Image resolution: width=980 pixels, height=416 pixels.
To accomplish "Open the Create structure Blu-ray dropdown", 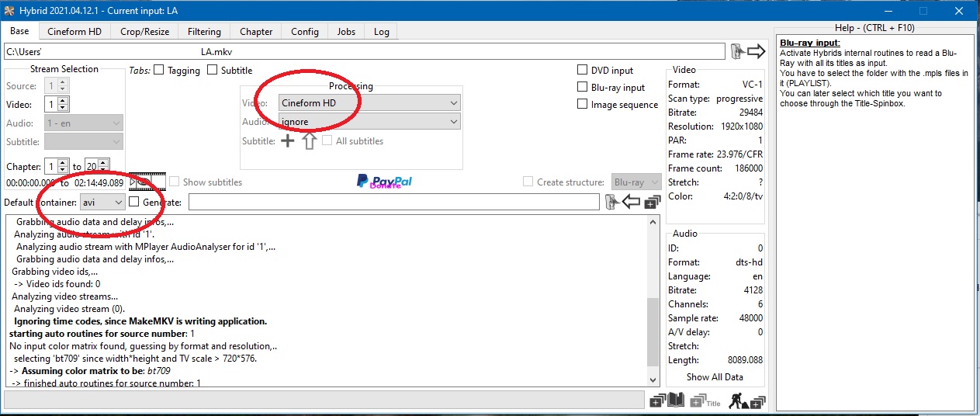I will [635, 182].
